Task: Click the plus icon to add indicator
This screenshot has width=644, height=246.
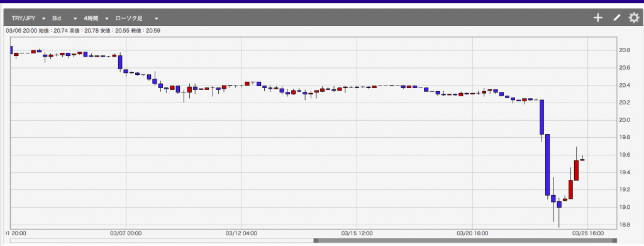Action: pyautogui.click(x=598, y=18)
